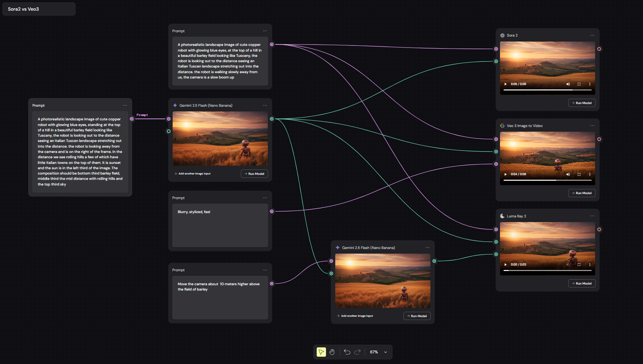Screen dimensions: 643x364
Task: Click the Gemini sparkle icon on Nano Banana node
Action: coord(175,105)
